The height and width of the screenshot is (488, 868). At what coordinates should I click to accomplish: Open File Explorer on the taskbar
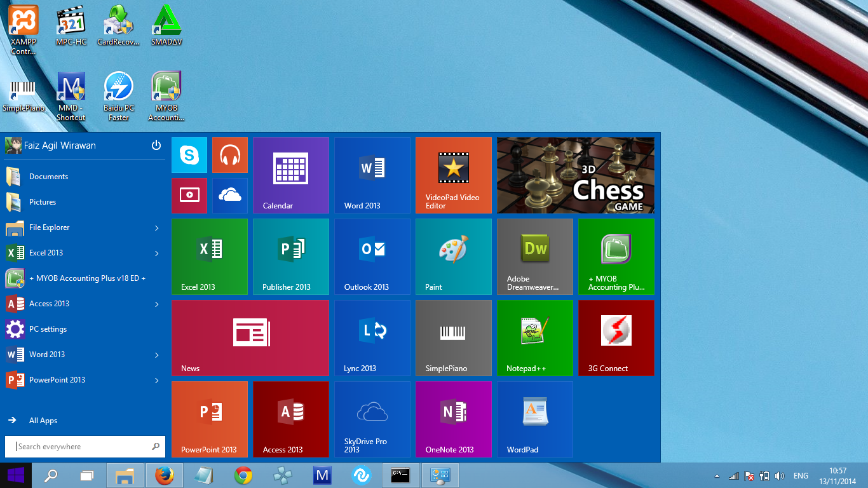pos(125,475)
